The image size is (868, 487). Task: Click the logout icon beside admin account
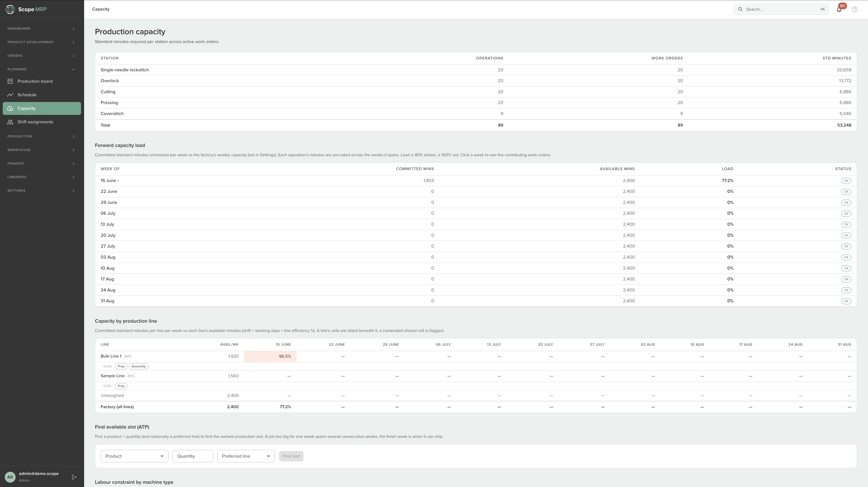click(x=74, y=477)
